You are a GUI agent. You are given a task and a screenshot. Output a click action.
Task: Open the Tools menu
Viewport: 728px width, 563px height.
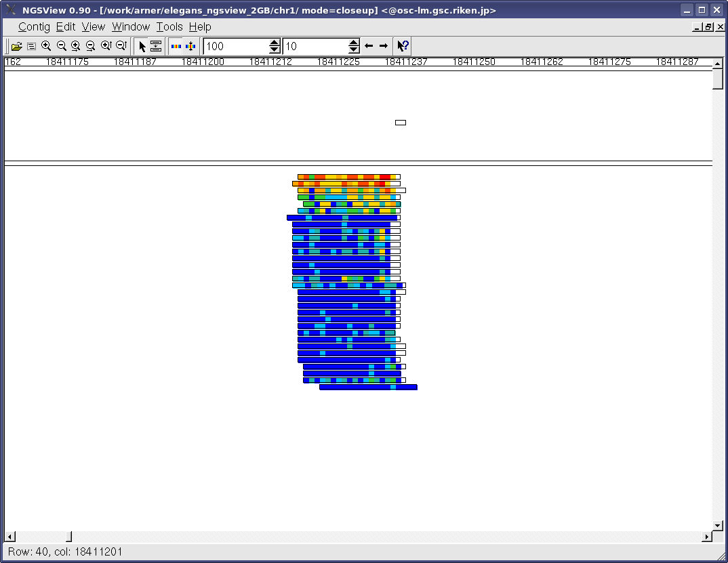[x=169, y=26]
